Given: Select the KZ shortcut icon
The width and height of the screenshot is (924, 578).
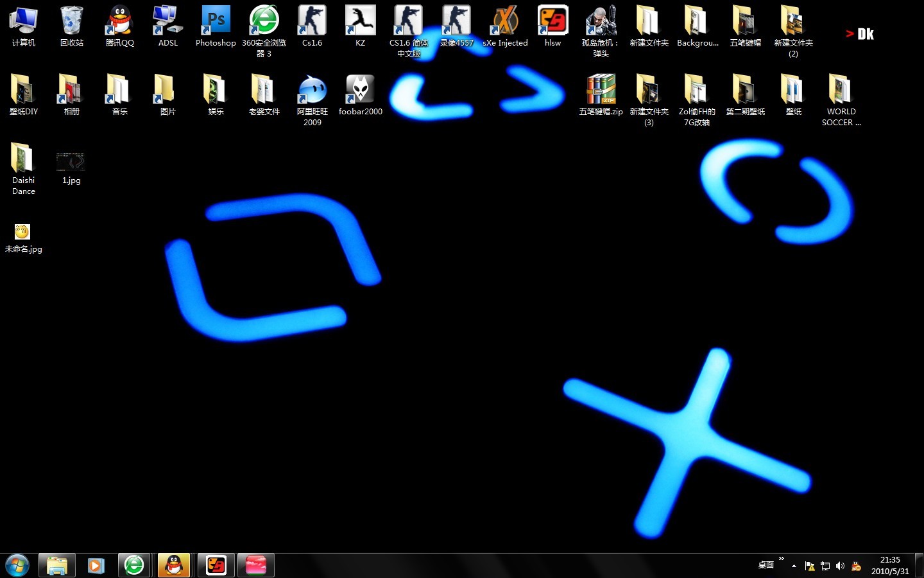Looking at the screenshot, I should click(x=360, y=26).
